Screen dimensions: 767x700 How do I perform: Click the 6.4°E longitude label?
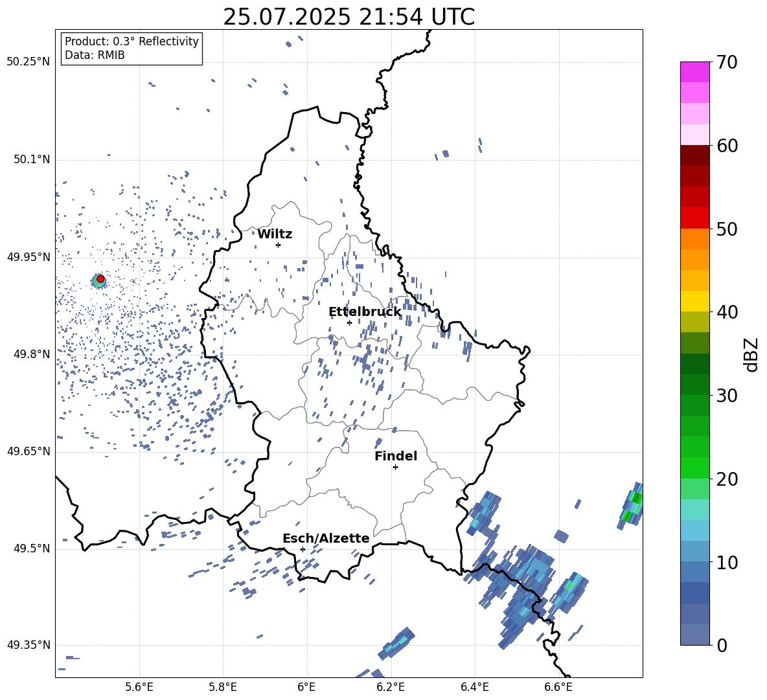click(x=474, y=687)
